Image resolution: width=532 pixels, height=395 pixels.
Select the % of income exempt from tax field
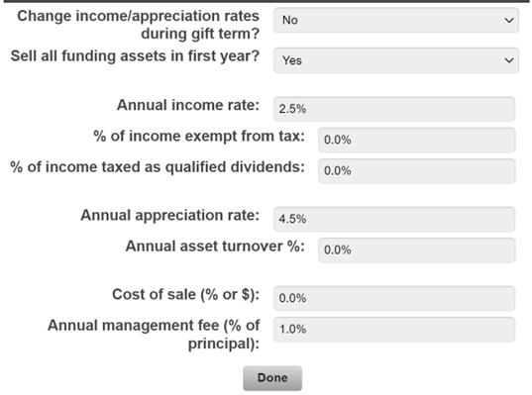(x=417, y=140)
